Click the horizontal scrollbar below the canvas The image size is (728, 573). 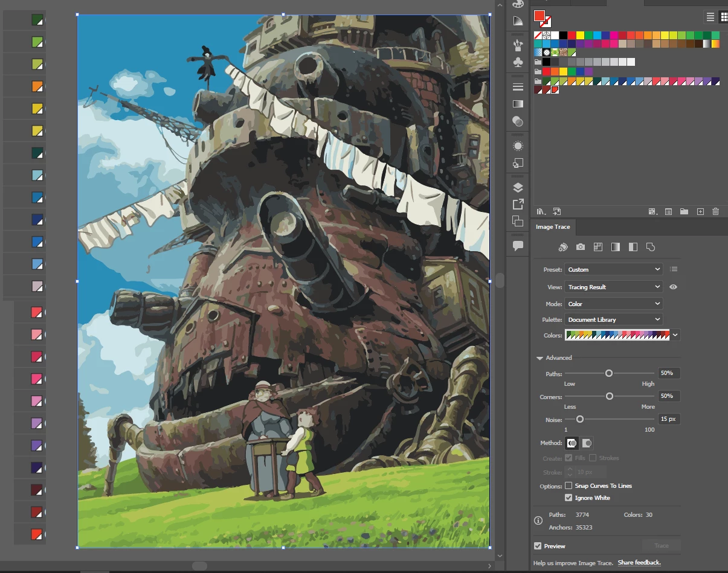(x=199, y=566)
